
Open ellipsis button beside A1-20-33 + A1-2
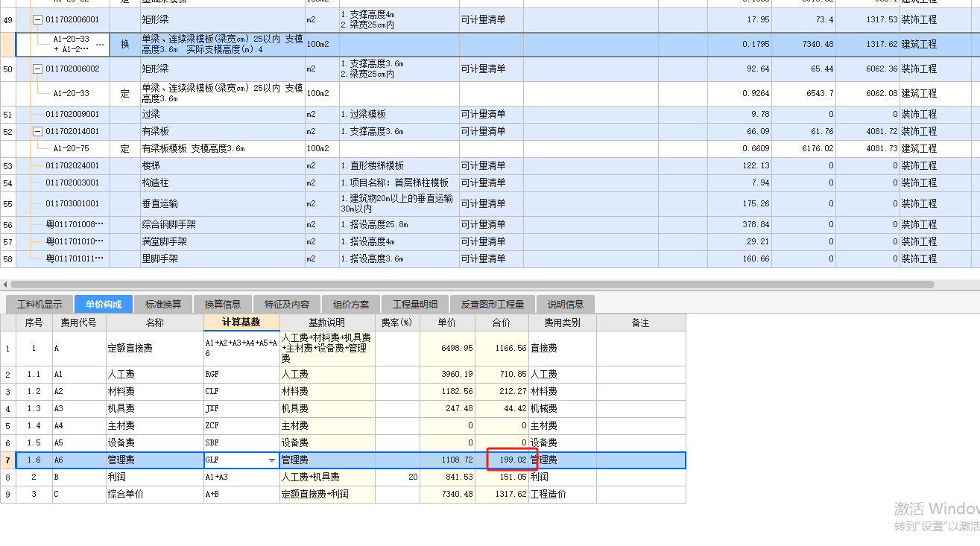pyautogui.click(x=100, y=45)
